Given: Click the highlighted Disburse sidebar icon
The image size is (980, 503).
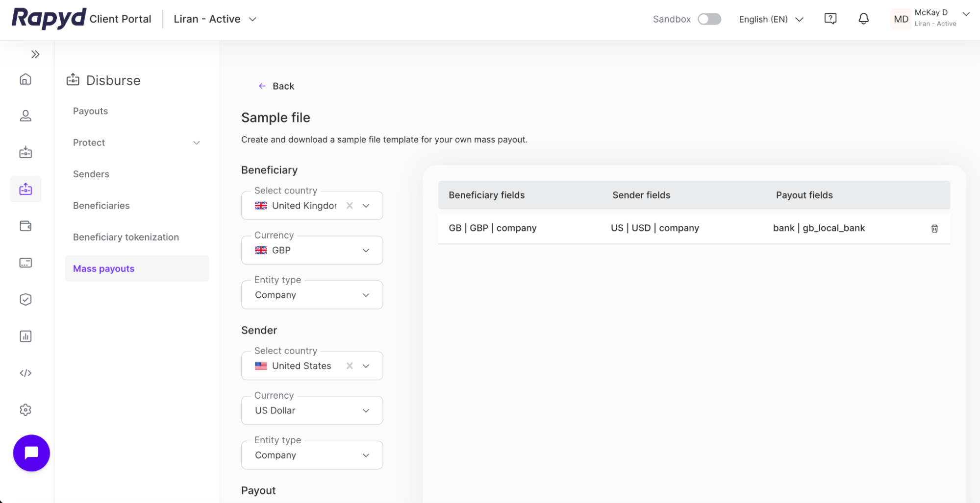Looking at the screenshot, I should tap(25, 189).
